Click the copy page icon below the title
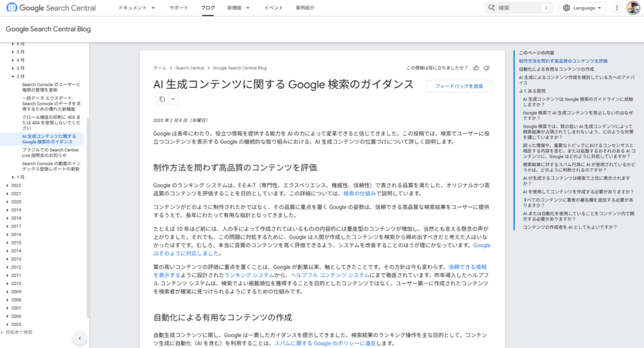 (x=162, y=99)
